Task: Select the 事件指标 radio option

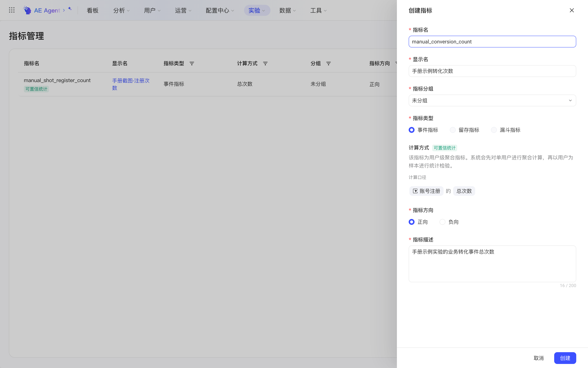Action: (x=412, y=130)
